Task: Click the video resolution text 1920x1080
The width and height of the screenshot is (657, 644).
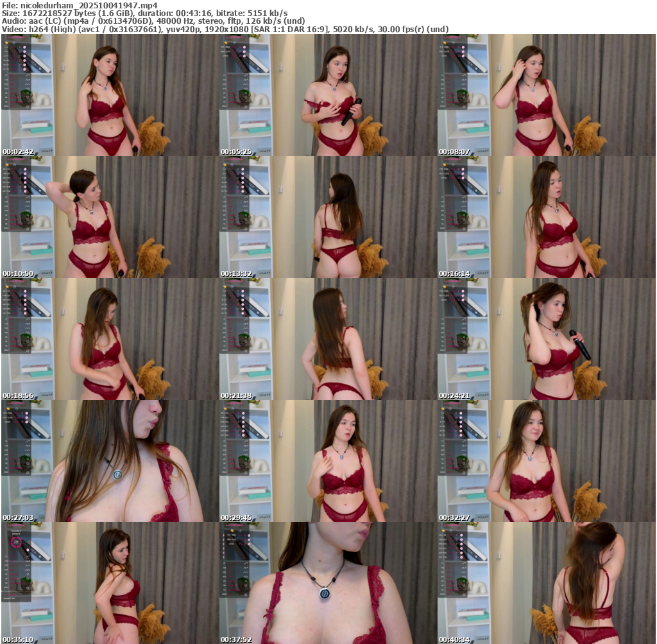Action: tap(226, 30)
